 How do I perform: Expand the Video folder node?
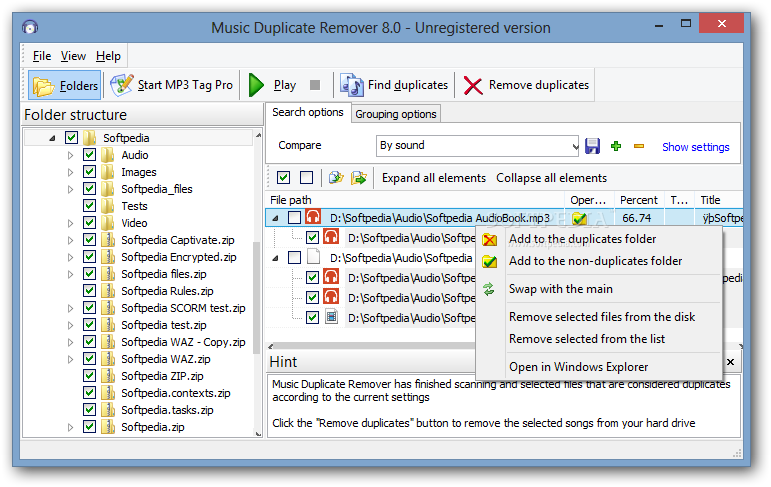click(x=70, y=223)
